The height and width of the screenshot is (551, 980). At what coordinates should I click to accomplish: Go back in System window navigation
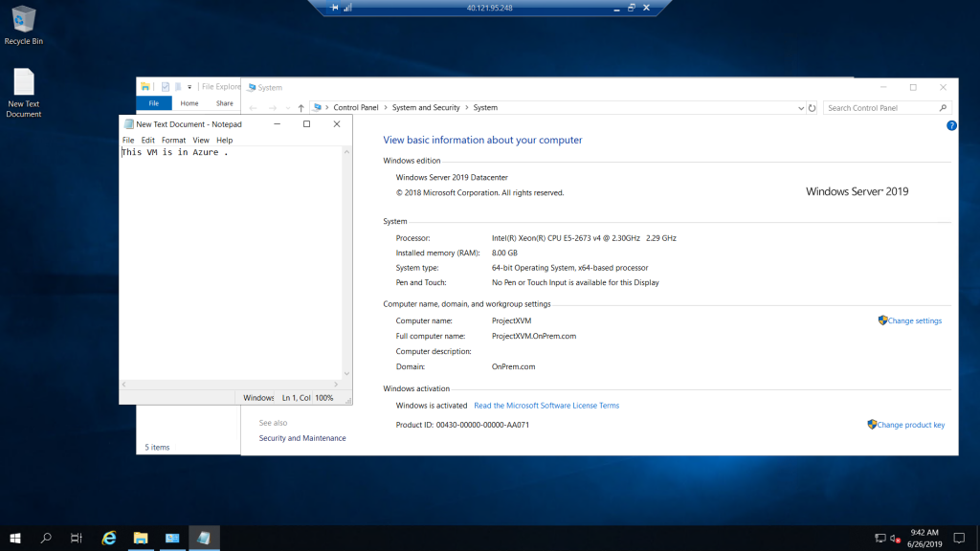pyautogui.click(x=253, y=107)
